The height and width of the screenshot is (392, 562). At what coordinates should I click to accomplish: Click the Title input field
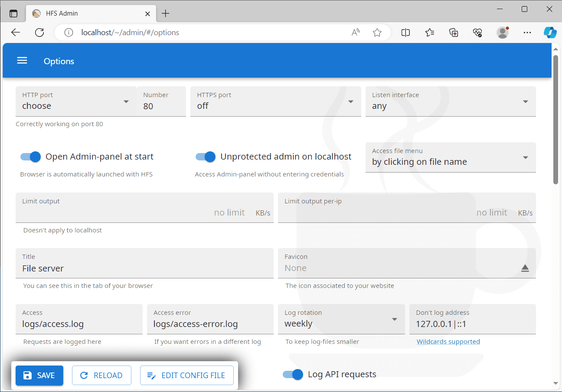point(144,268)
